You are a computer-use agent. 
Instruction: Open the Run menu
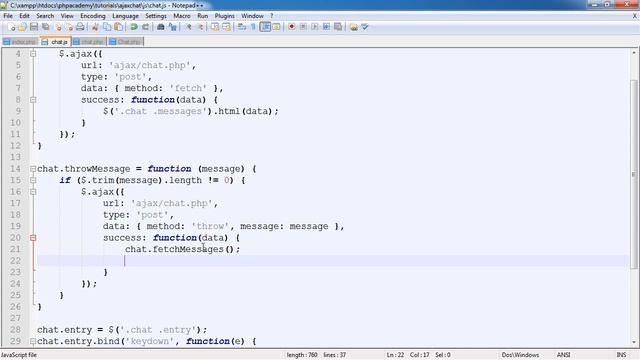[202, 16]
